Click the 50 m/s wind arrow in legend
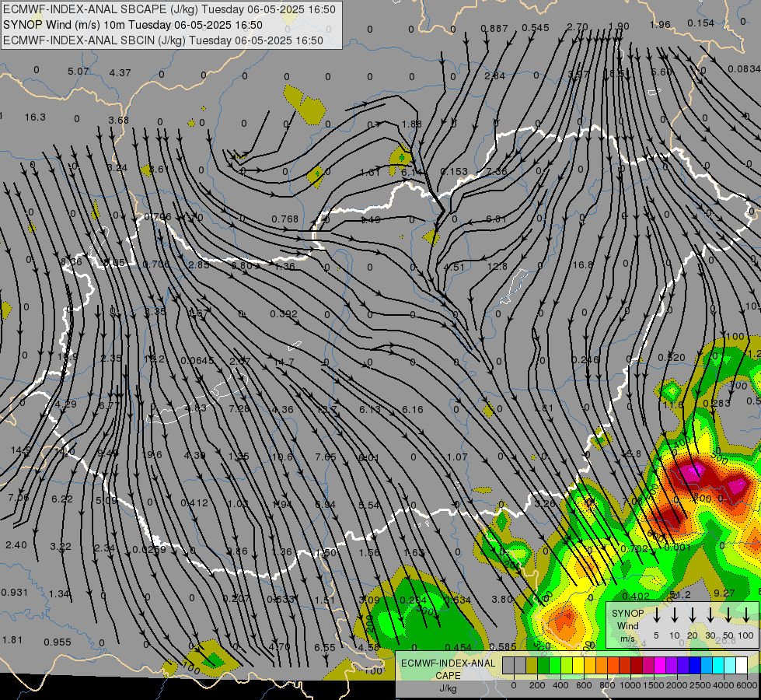 point(728,614)
